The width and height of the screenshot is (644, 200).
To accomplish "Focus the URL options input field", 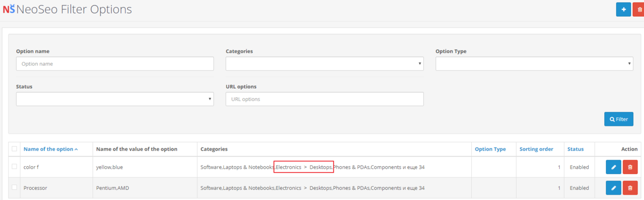I will click(x=325, y=99).
